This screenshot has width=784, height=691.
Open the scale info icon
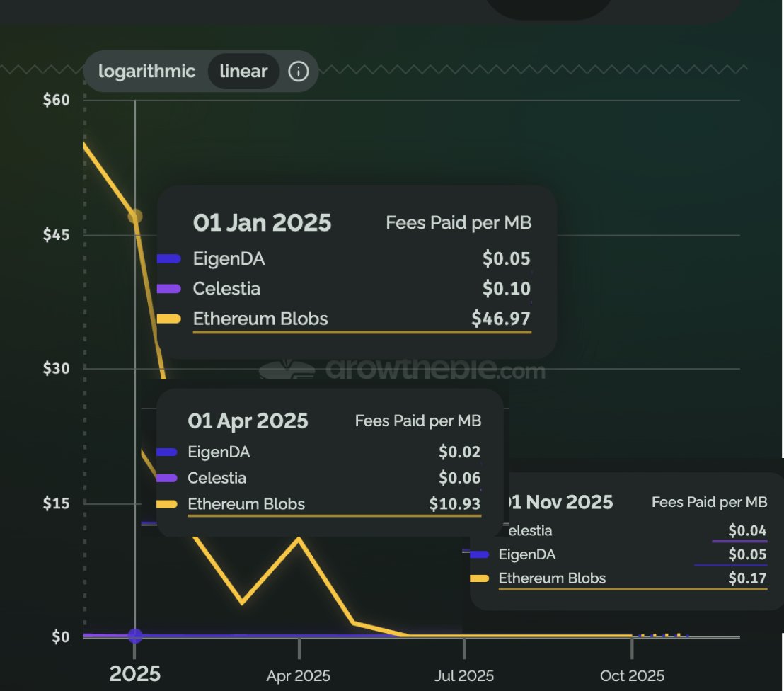pos(299,71)
